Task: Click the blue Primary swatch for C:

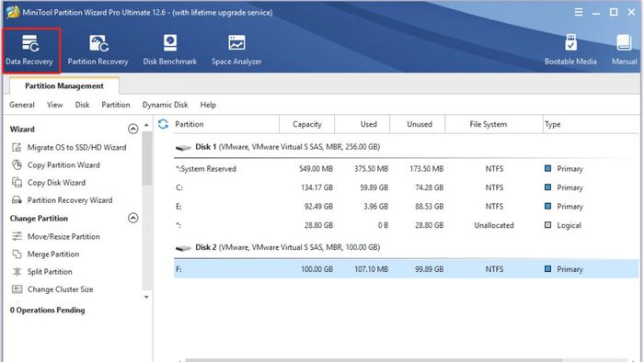Action: (x=547, y=187)
